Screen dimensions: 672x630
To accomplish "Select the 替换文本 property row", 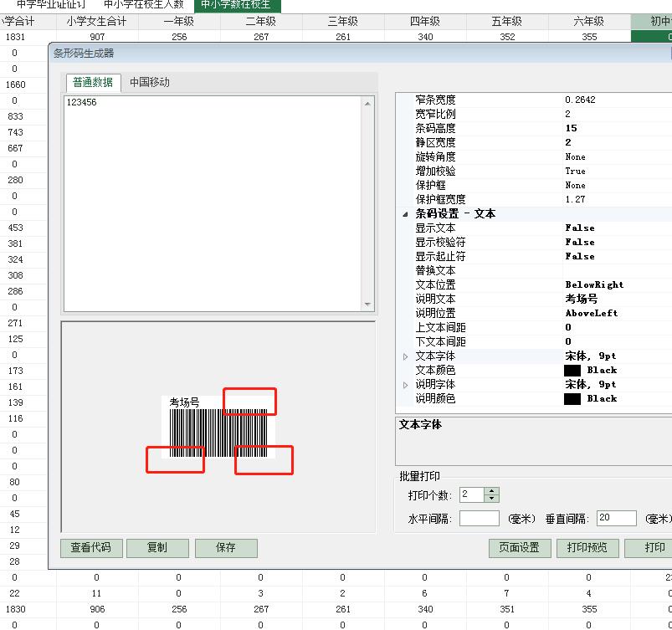I will click(534, 271).
